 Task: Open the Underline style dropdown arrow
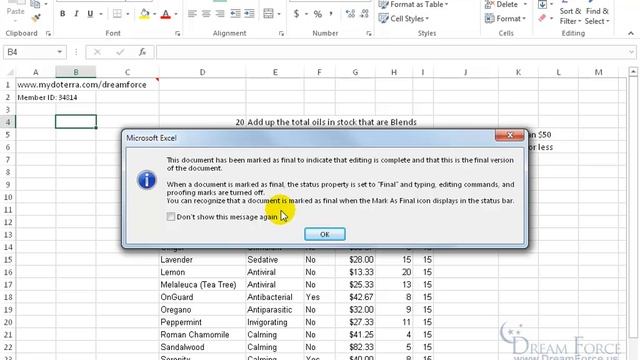(101, 14)
